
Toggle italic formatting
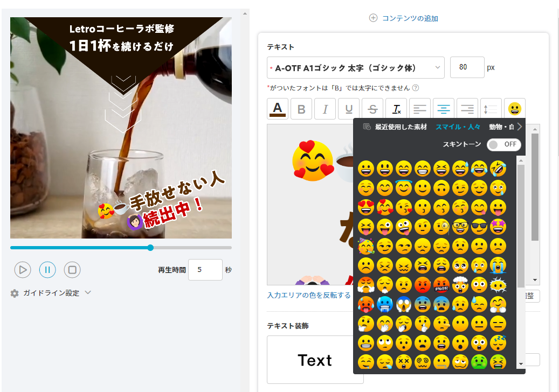[x=325, y=109]
